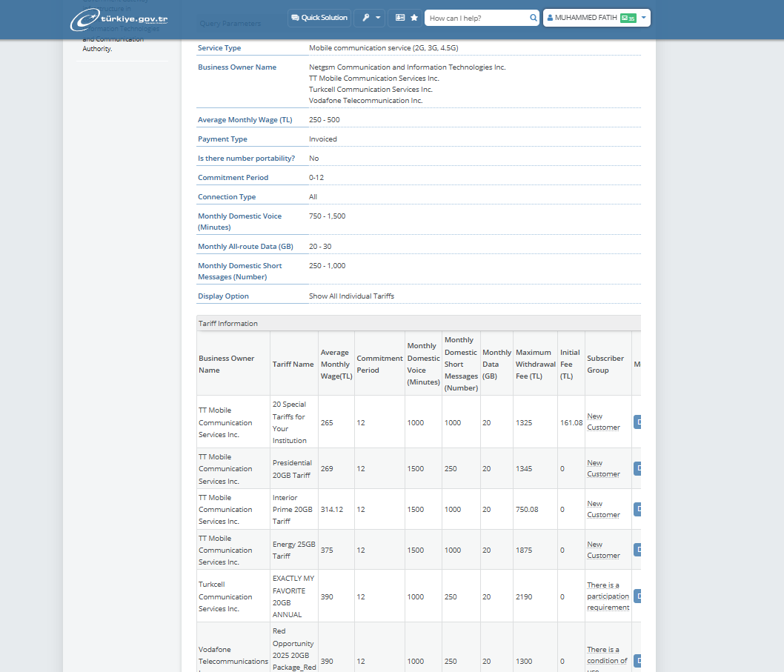Open 'New Customer' link in Presidential 20GB row

coord(603,468)
